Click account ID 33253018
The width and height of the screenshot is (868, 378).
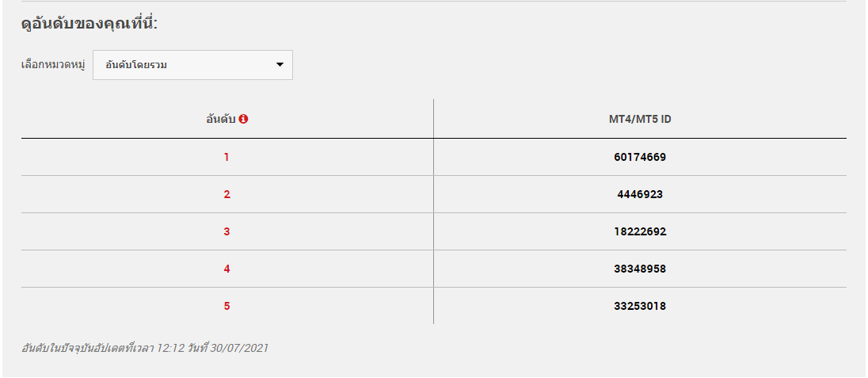click(640, 306)
